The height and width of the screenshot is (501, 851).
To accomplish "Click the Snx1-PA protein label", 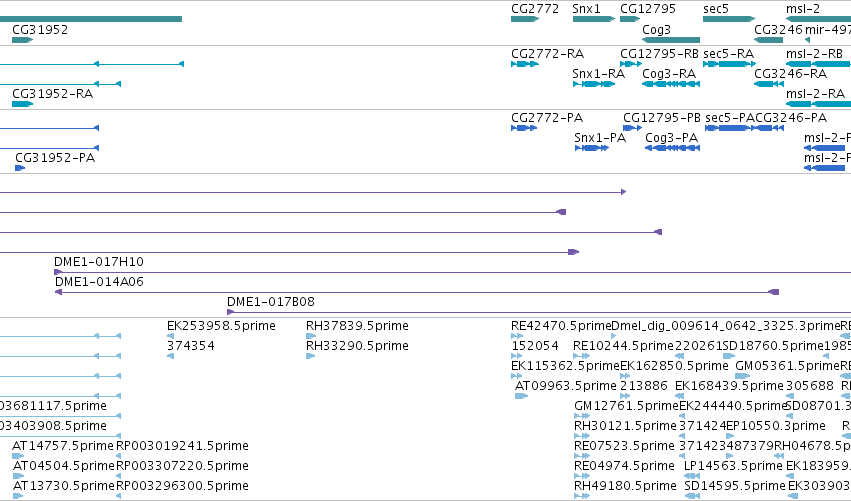I will point(600,138).
